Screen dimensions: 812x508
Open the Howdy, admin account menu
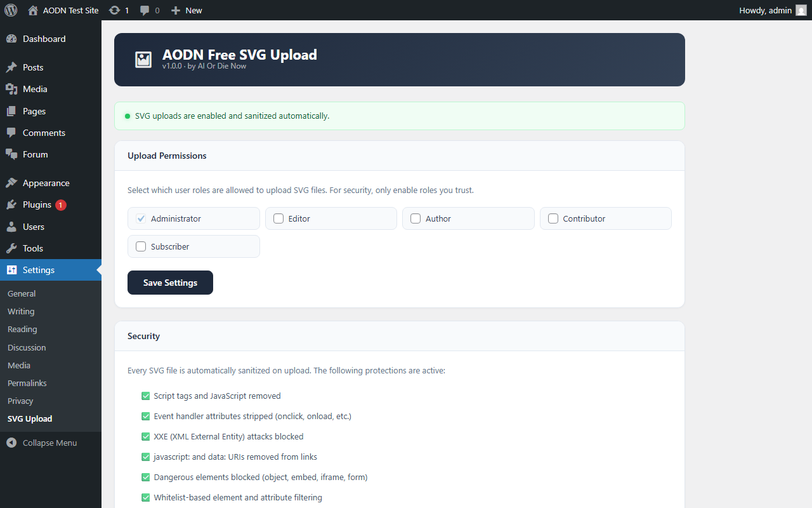773,10
